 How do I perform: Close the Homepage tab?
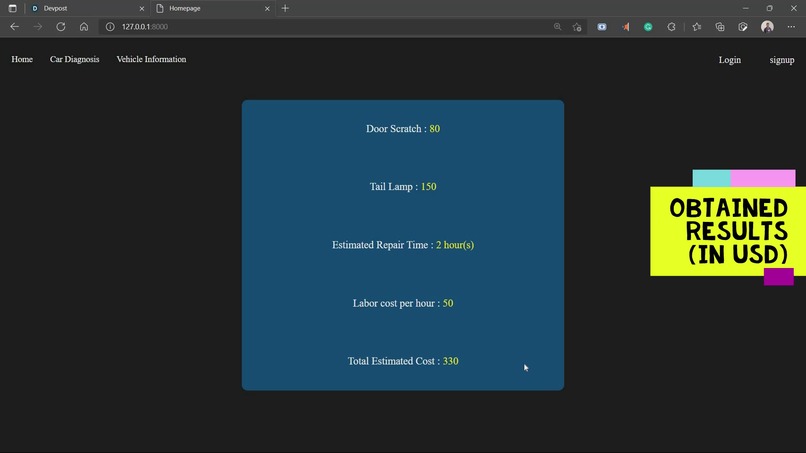pos(267,9)
